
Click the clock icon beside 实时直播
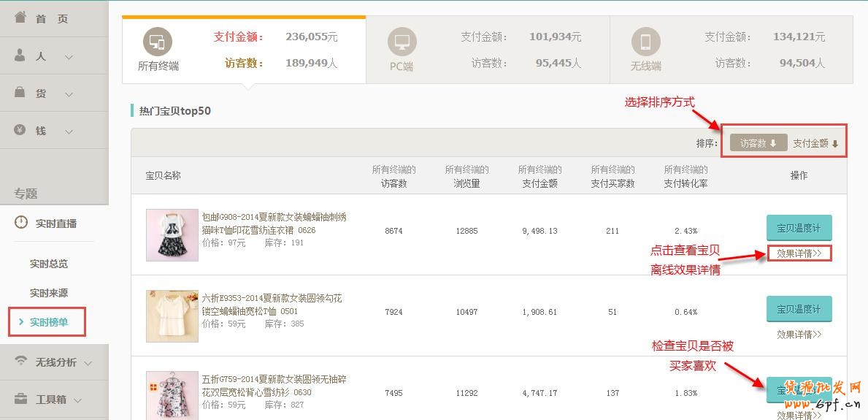[21, 223]
